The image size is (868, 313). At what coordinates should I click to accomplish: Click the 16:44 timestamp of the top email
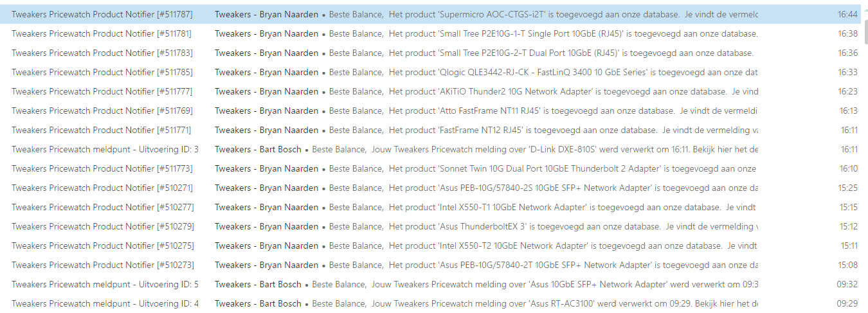(847, 14)
